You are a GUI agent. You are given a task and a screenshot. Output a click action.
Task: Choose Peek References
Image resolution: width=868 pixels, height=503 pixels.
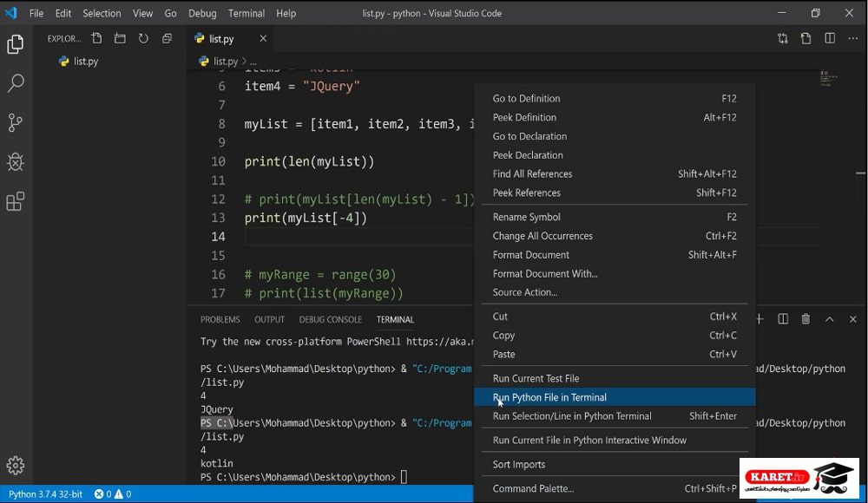pos(615,193)
